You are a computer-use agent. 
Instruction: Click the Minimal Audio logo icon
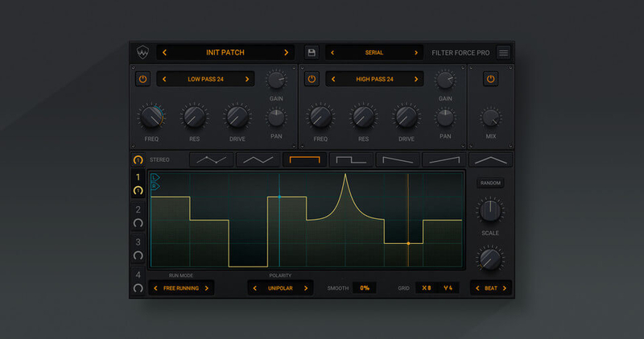pos(142,52)
